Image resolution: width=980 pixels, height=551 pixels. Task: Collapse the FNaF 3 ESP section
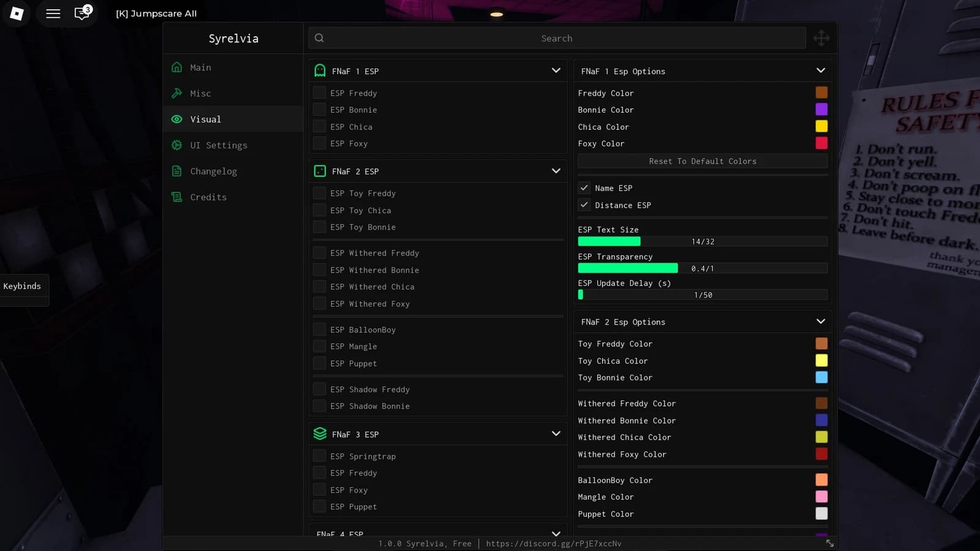tap(556, 433)
